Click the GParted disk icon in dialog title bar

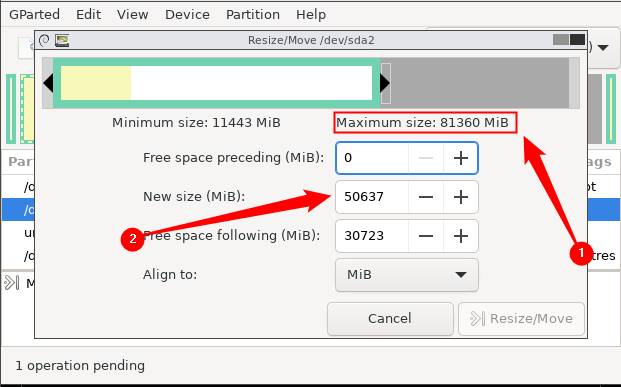(62, 40)
